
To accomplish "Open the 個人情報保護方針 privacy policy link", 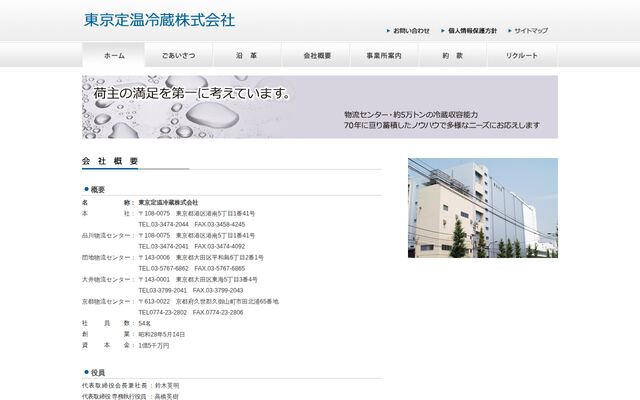I will pyautogui.click(x=473, y=31).
